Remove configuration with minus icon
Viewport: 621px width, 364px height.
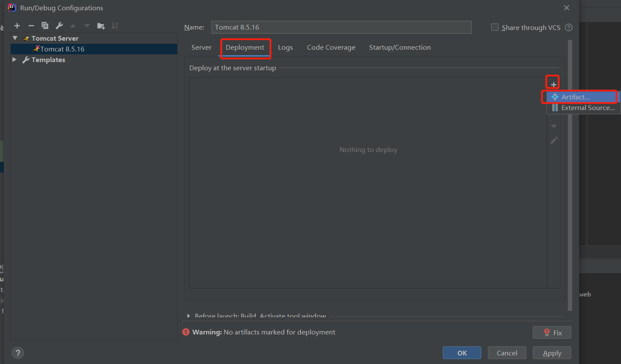pos(31,26)
